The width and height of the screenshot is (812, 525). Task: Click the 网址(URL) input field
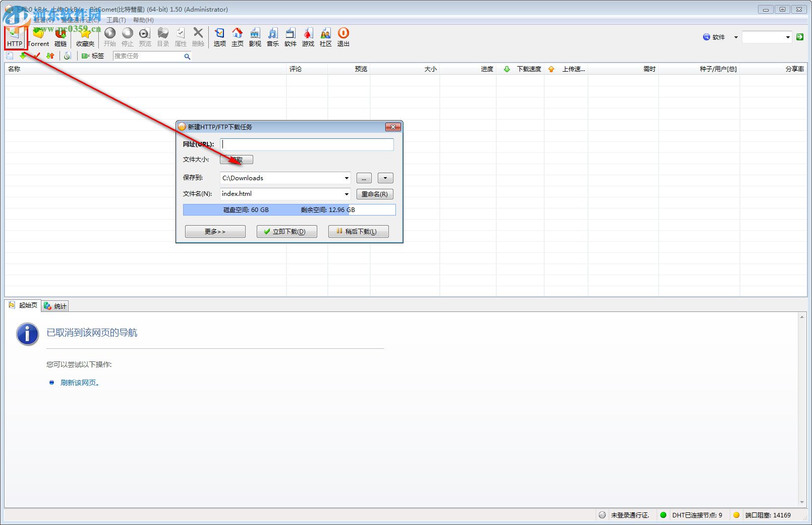pyautogui.click(x=307, y=144)
